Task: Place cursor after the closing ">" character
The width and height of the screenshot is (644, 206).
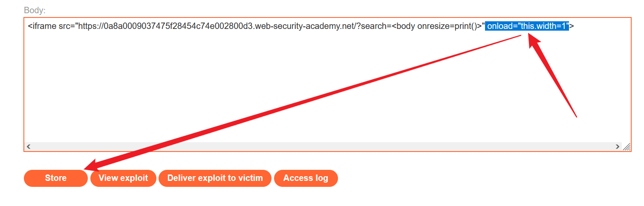Action: pyautogui.click(x=575, y=26)
